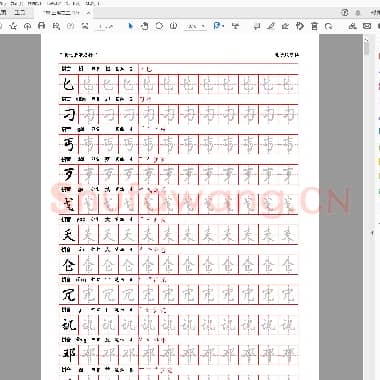The image size is (380, 380).
Task: Go to the previous page with the greyed arrow button
Action: [x=71, y=26]
